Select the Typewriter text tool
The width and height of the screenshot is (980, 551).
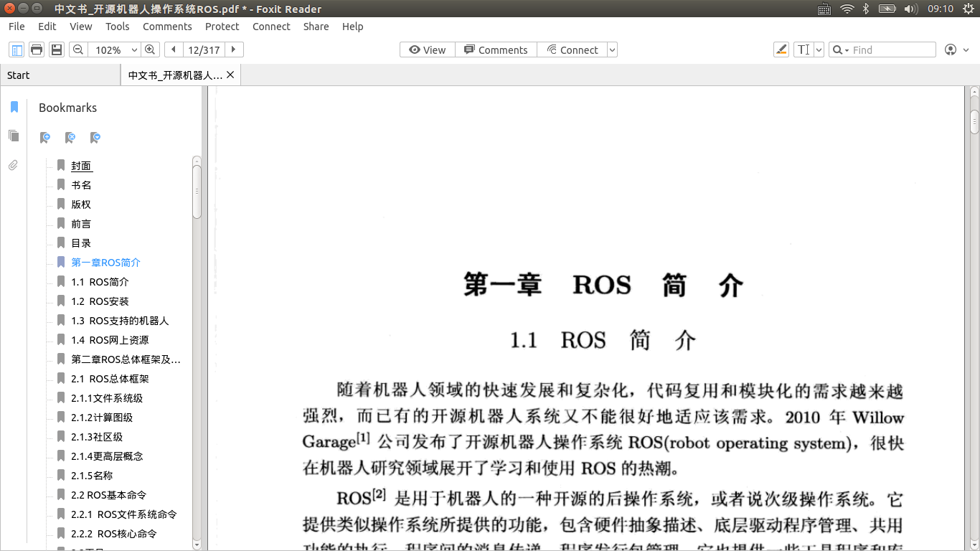[804, 50]
